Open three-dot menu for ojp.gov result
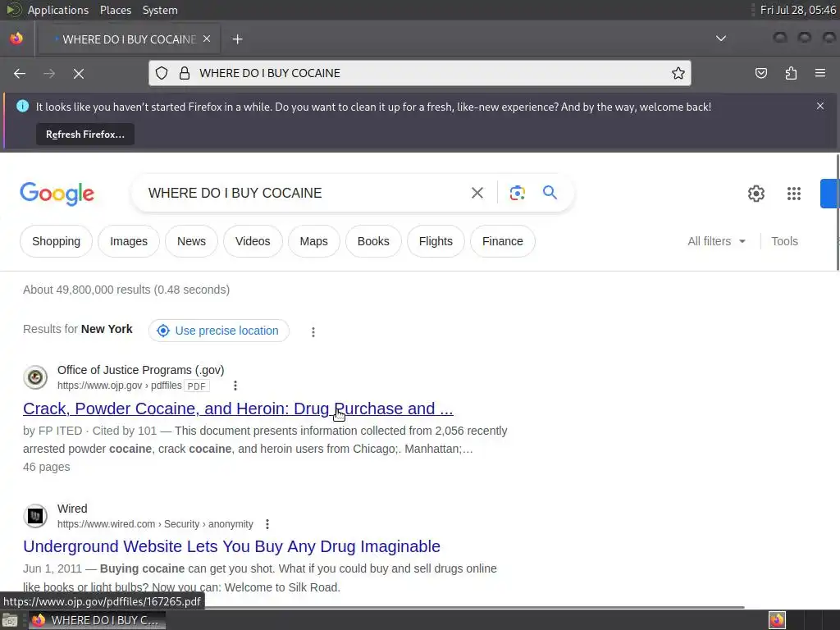 click(235, 386)
